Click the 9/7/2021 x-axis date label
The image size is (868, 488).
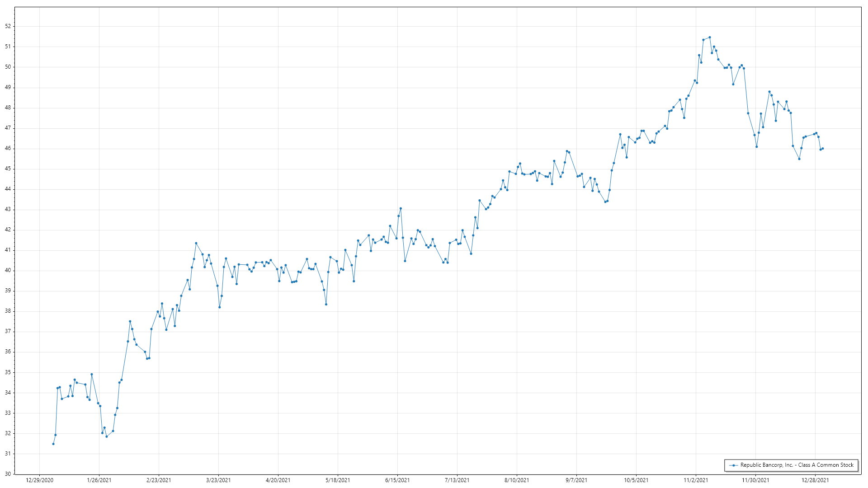(x=576, y=480)
